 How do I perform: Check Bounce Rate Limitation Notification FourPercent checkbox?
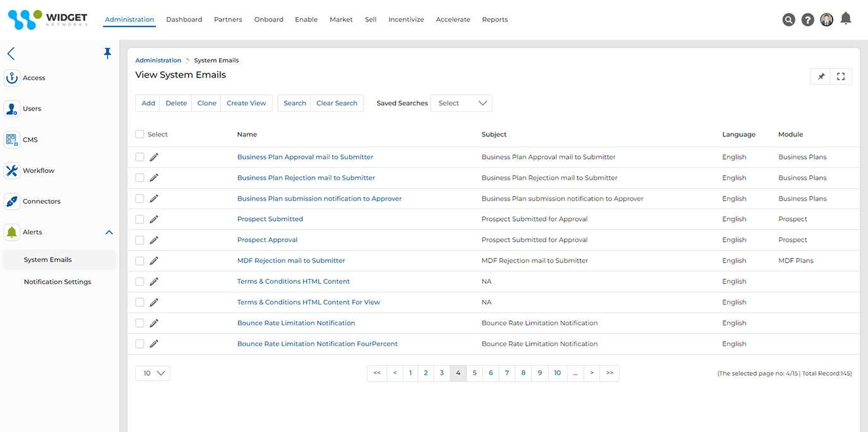pyautogui.click(x=140, y=344)
